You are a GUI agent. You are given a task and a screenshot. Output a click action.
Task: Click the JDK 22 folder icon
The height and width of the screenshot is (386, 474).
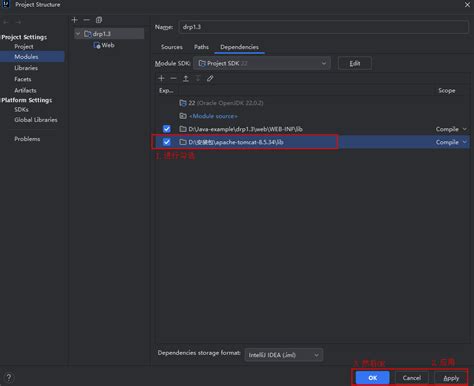pos(183,103)
